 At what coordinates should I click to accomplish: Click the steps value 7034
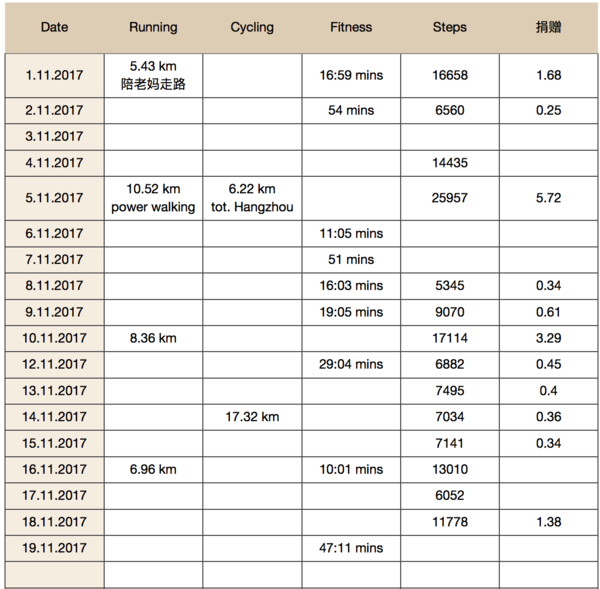pos(450,417)
